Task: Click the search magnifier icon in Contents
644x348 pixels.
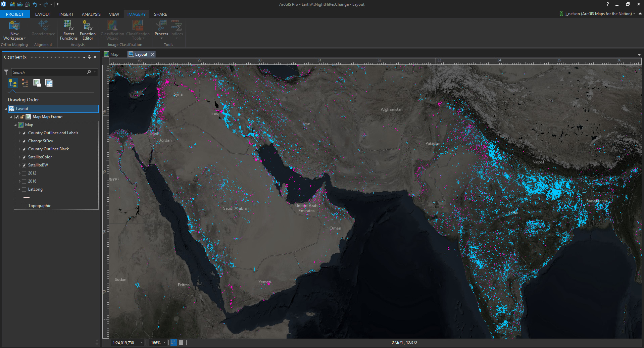Action: click(x=89, y=72)
